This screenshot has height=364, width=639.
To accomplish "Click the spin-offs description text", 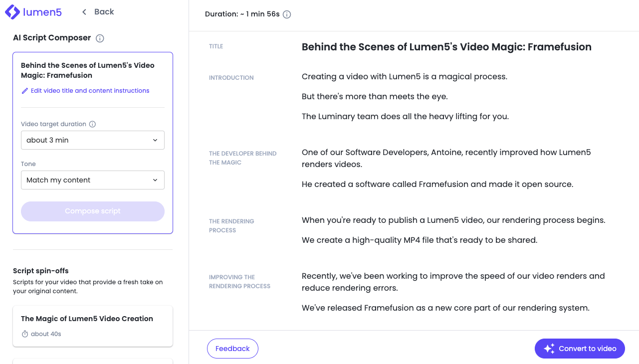I will point(88,287).
